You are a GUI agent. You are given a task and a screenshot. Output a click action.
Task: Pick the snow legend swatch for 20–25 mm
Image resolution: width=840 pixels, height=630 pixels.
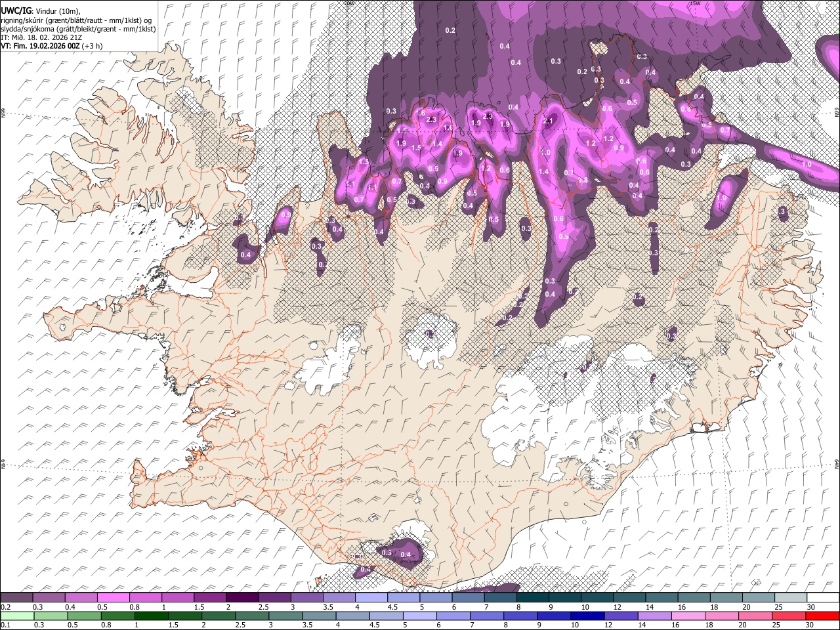[x=758, y=598]
